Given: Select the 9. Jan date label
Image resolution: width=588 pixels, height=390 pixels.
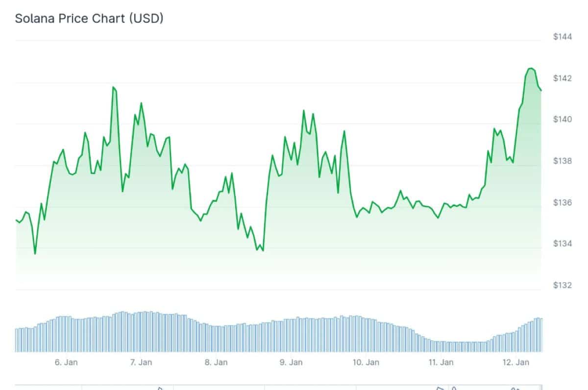Looking at the screenshot, I should point(291,363).
